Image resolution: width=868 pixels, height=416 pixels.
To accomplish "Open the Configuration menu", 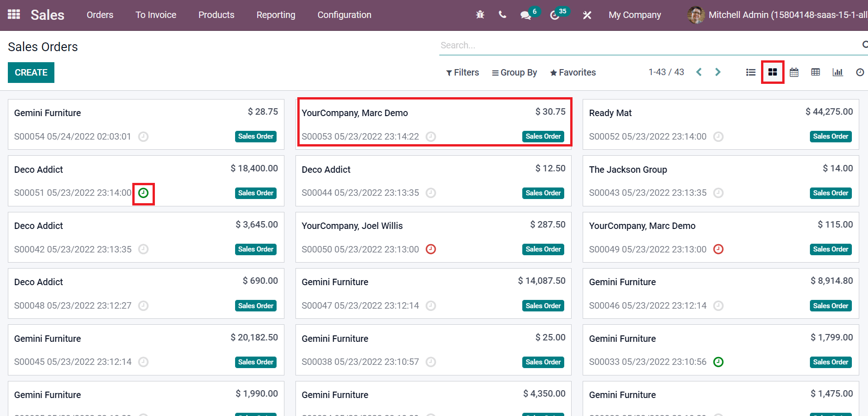I will pos(344,15).
